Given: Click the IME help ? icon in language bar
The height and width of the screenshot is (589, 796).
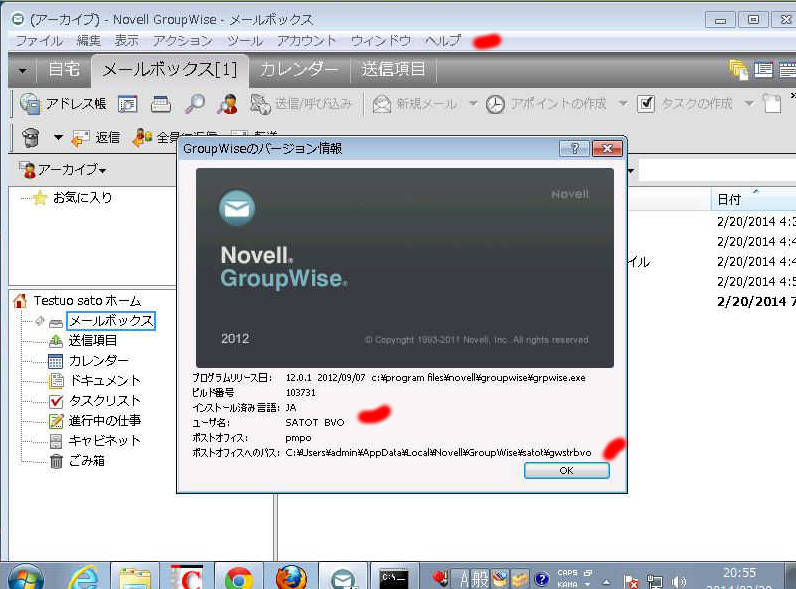Looking at the screenshot, I should [x=542, y=578].
